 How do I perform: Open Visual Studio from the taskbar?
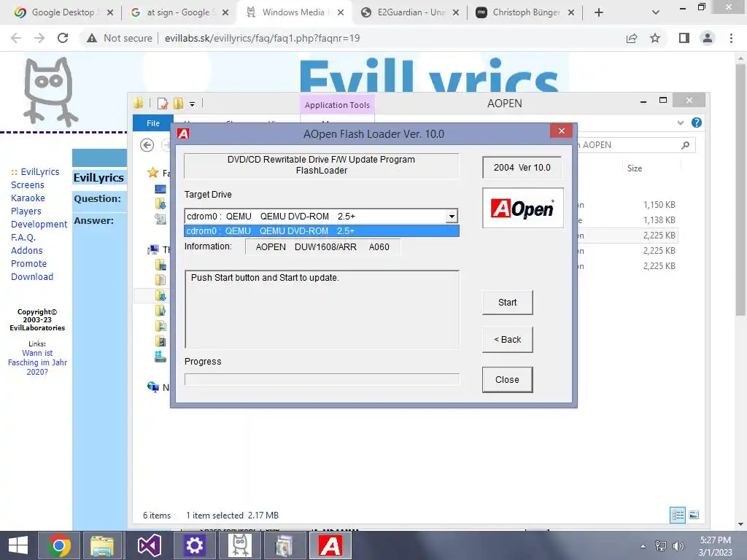point(149,545)
